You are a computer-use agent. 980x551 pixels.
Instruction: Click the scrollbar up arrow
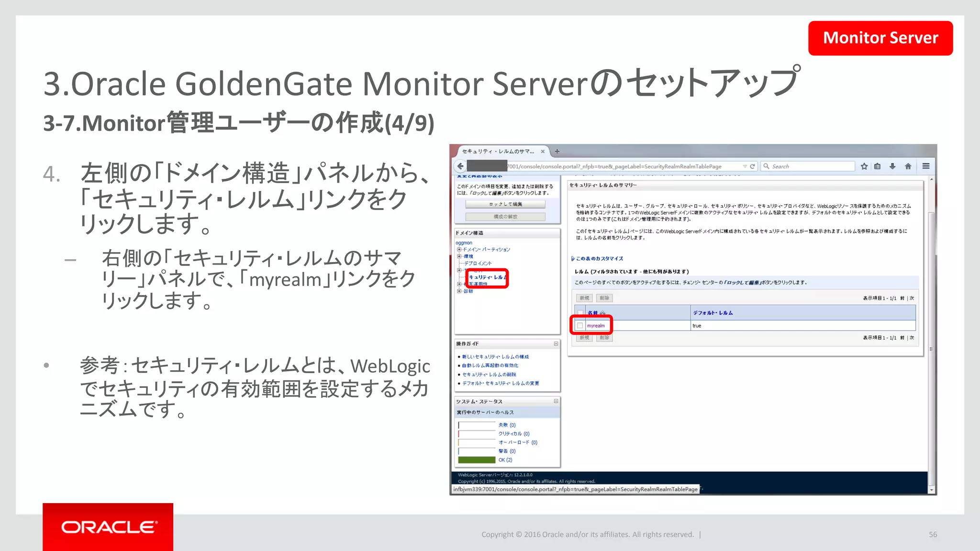click(x=931, y=179)
